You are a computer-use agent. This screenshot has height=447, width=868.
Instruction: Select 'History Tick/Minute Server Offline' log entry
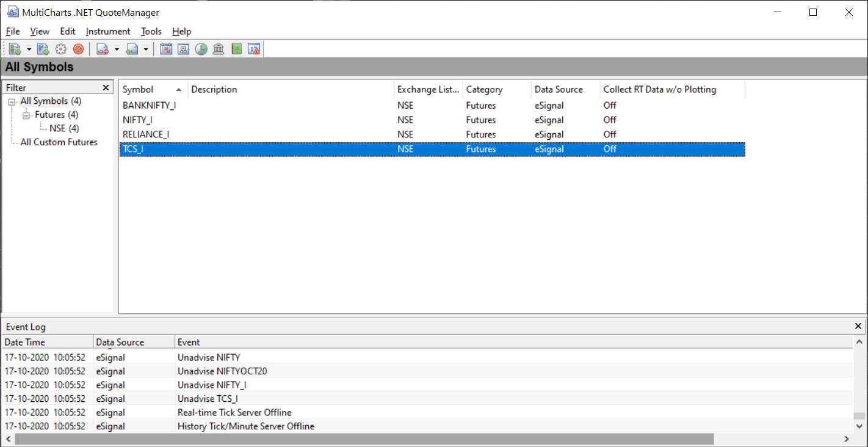pos(427,426)
